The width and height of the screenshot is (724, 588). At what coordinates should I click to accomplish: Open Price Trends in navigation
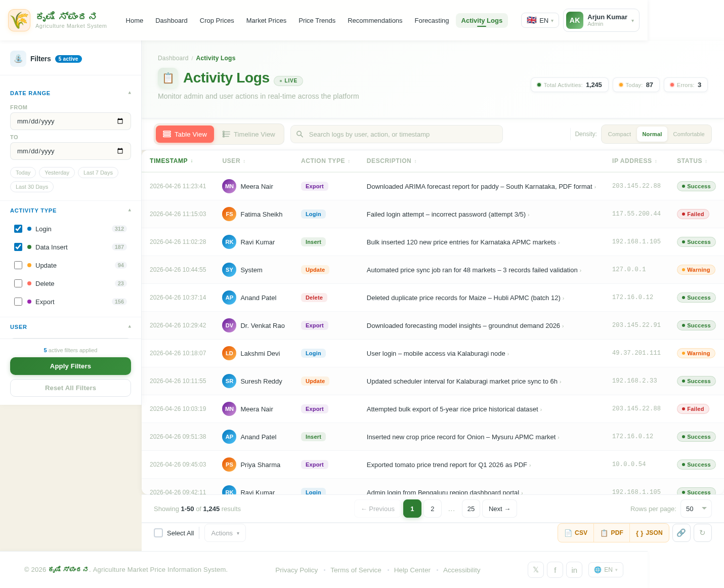point(317,20)
